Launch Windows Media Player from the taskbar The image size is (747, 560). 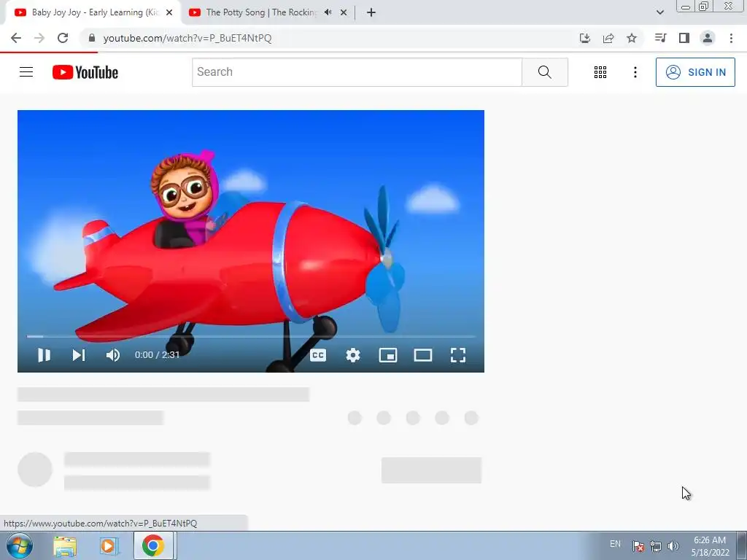pyautogui.click(x=108, y=546)
